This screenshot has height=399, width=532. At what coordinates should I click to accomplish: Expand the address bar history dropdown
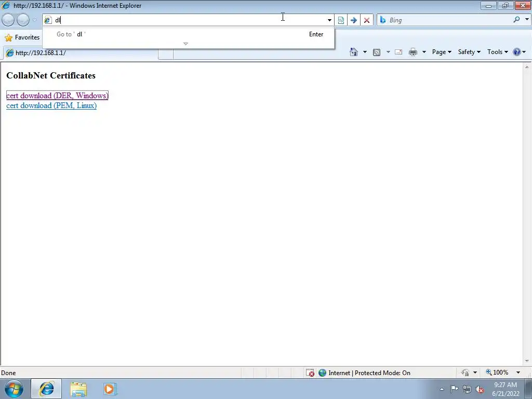329,20
